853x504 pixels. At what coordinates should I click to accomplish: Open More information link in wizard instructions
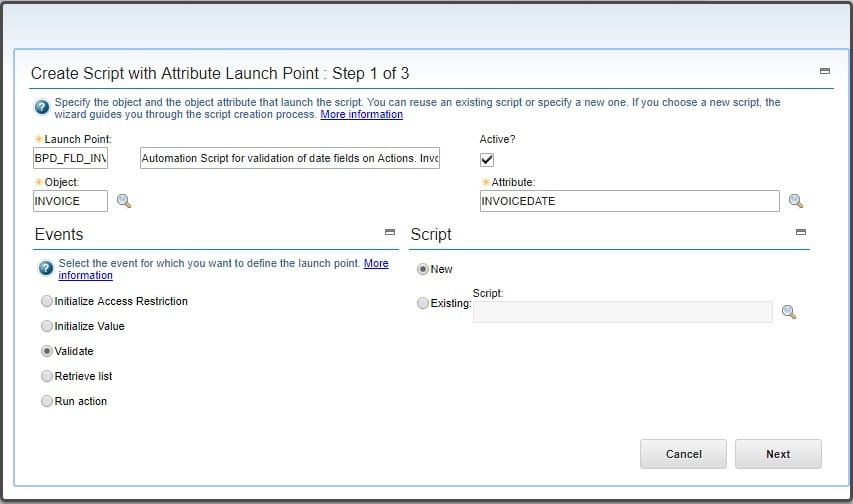pyautogui.click(x=361, y=114)
